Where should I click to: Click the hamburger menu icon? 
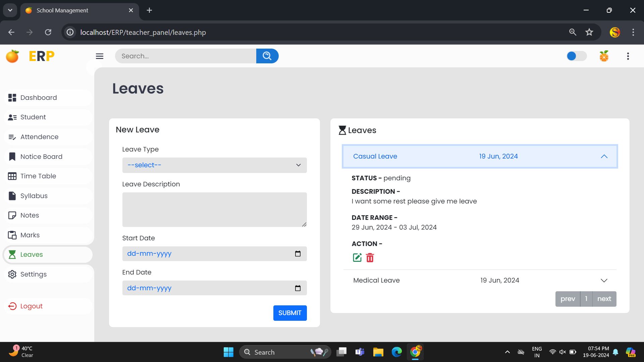click(x=100, y=56)
